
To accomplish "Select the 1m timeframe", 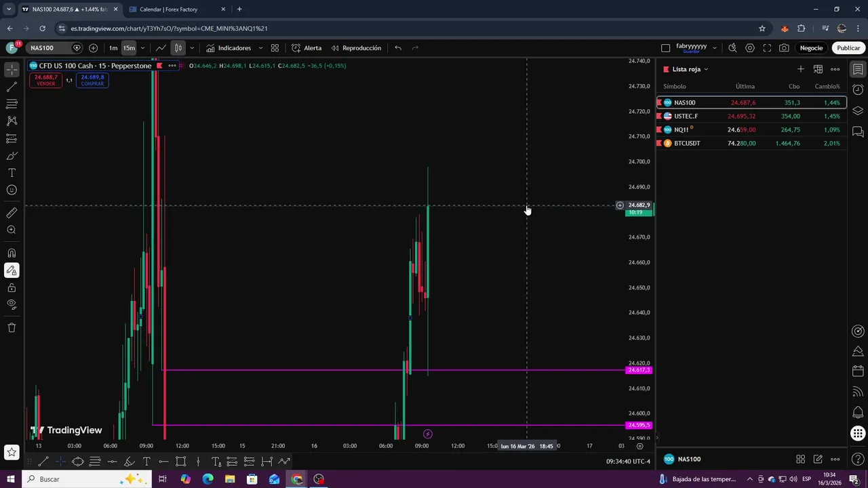I will click(x=113, y=48).
